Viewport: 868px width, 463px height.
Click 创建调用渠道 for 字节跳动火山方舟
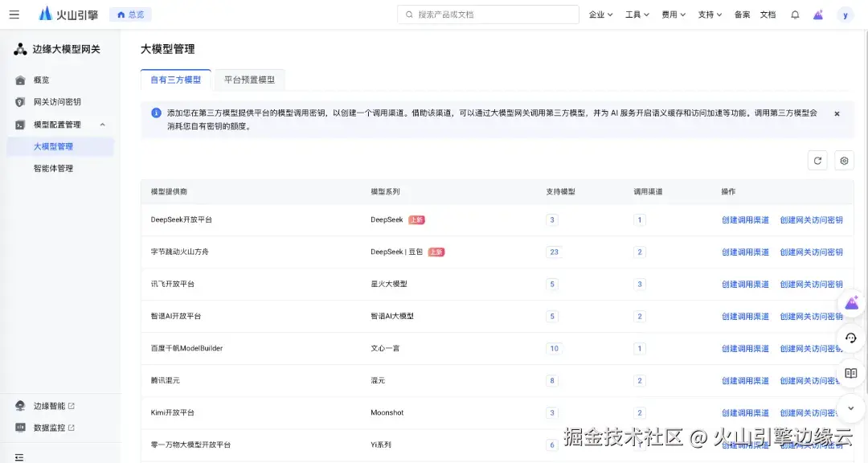745,252
